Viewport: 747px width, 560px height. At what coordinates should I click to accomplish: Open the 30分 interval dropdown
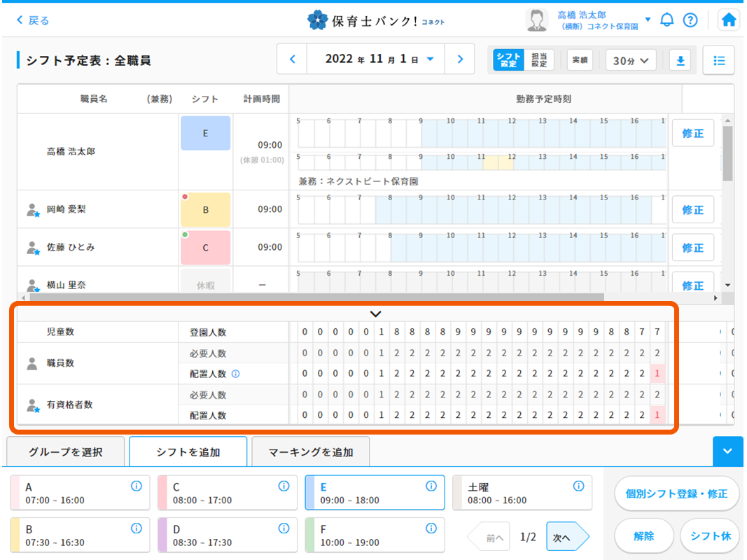coord(630,60)
